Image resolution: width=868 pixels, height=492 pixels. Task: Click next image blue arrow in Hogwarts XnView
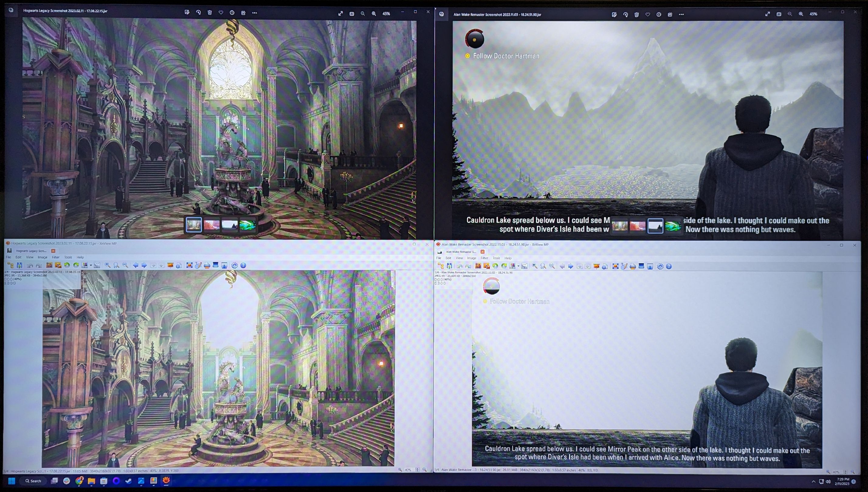tap(144, 265)
